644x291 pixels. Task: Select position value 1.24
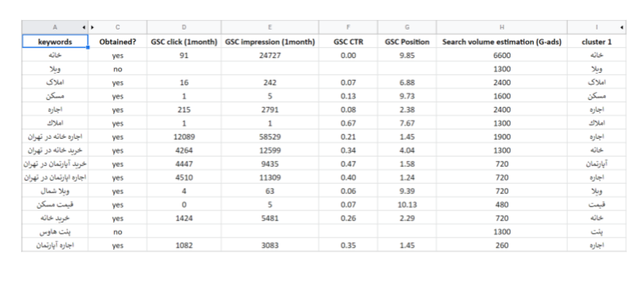407,177
